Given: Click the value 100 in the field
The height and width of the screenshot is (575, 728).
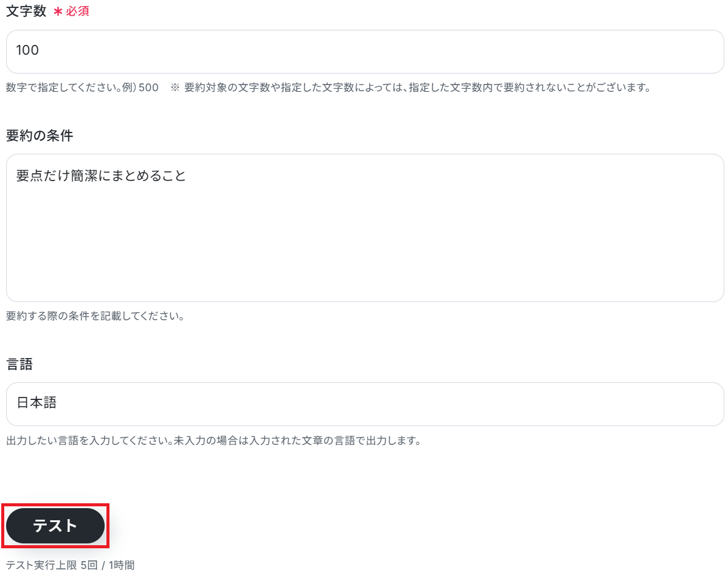Looking at the screenshot, I should click(27, 50).
